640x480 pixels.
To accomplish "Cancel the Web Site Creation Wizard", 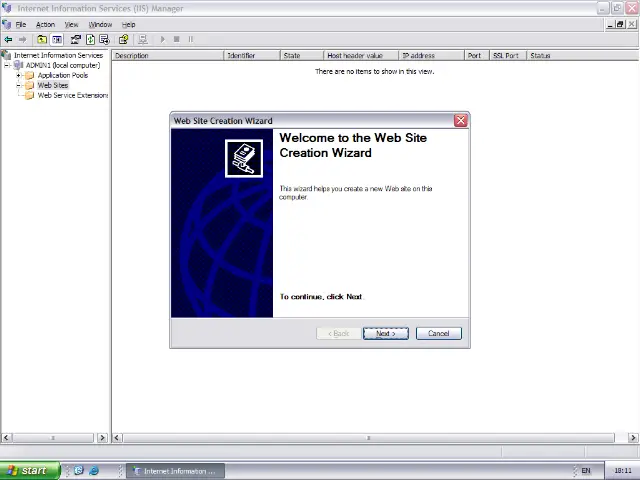I will 439,333.
